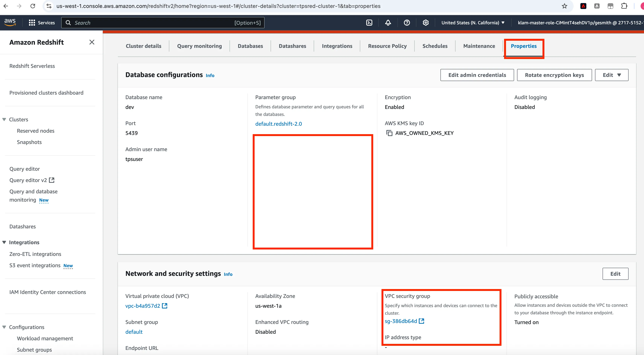This screenshot has width=644, height=355.
Task: Open vpc-b4a957d2 external link icon
Action: tap(165, 306)
